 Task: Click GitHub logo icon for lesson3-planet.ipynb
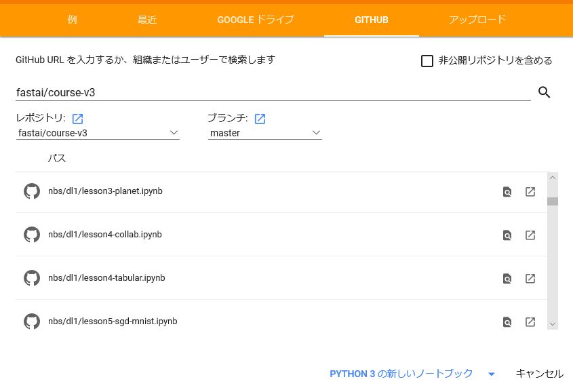pos(32,191)
